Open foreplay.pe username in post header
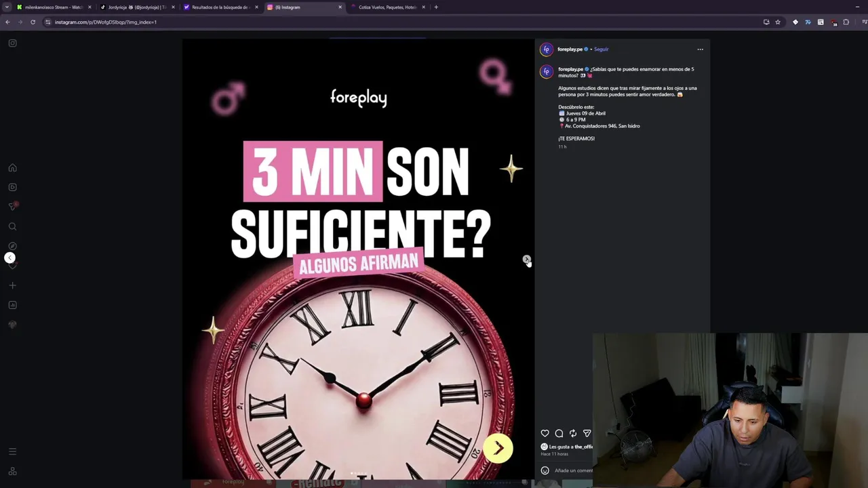The width and height of the screenshot is (868, 488). 570,49
